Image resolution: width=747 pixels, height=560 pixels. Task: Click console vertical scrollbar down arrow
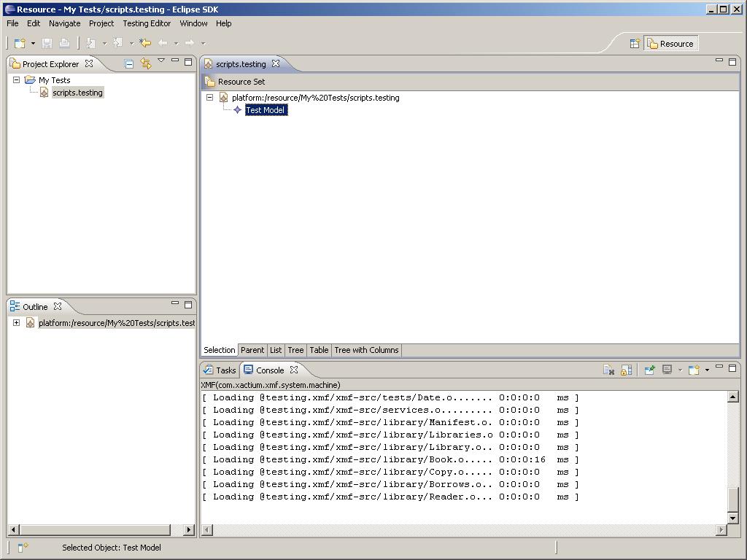tap(732, 517)
